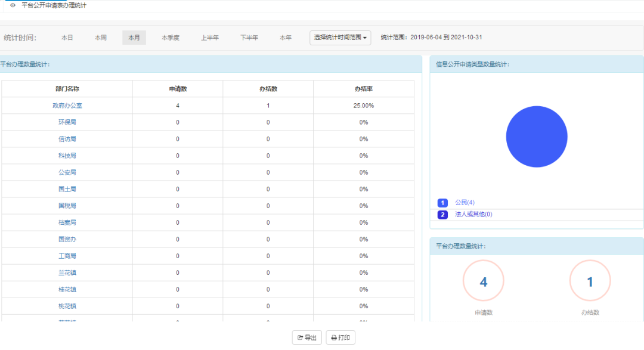644x350 pixels.
Task: Click the blue legend badge numbered 1
Action: click(x=442, y=203)
